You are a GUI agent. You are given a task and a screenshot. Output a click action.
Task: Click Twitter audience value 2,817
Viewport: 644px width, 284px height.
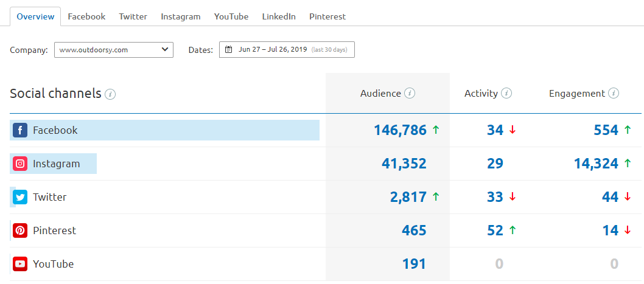click(x=408, y=197)
